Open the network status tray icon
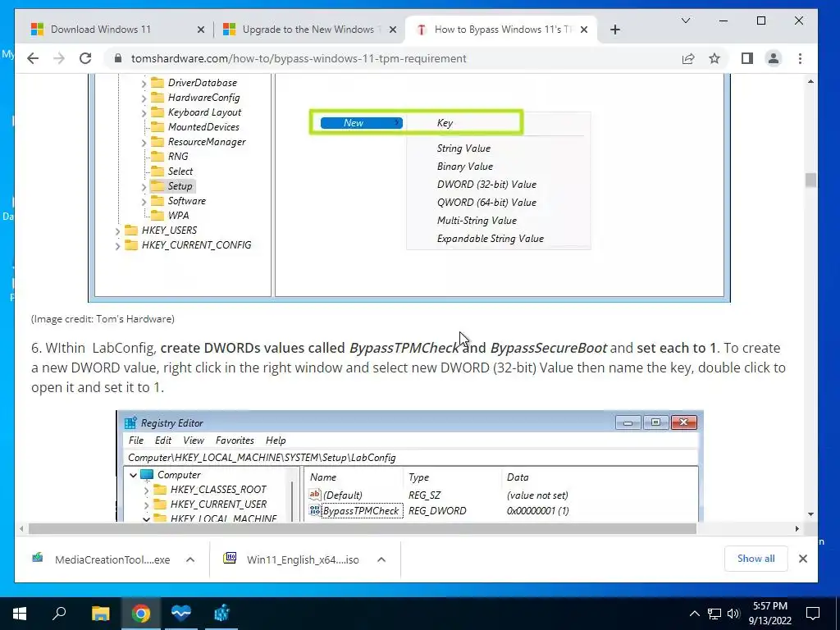This screenshot has width=840, height=630. click(x=714, y=614)
